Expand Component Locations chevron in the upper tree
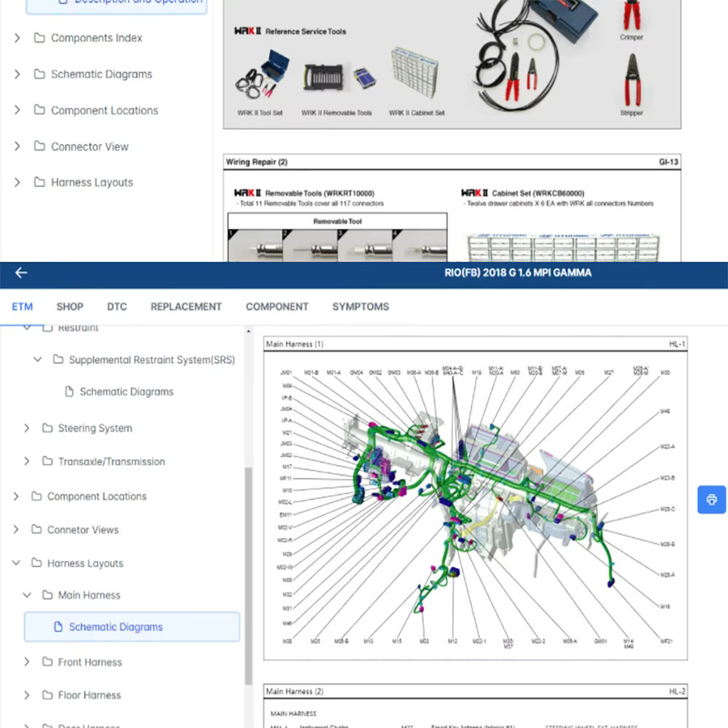 coord(17,110)
